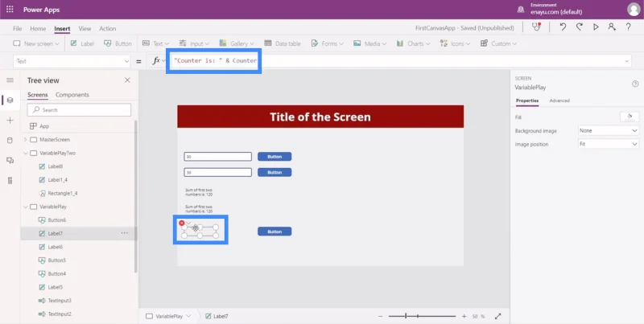Open the Text property selector dropdown

(72, 61)
